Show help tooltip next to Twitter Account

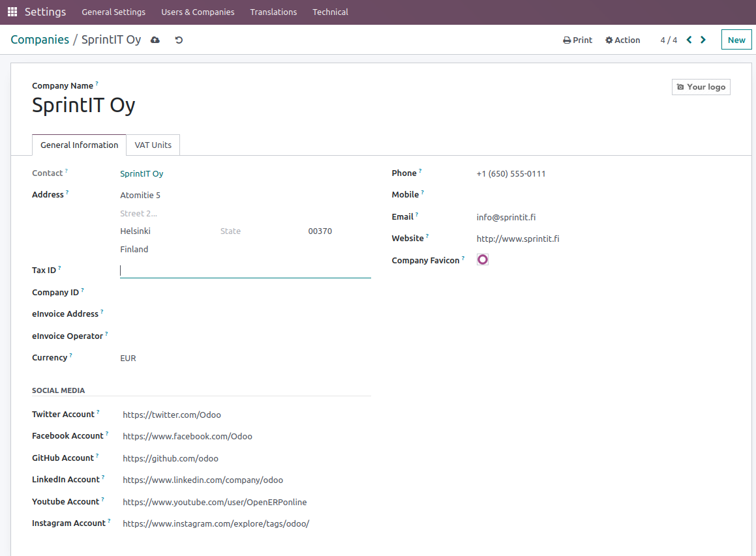(98, 412)
